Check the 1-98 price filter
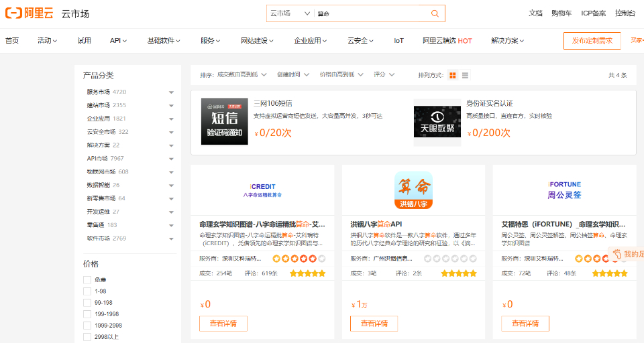The width and height of the screenshot is (644, 343). click(x=87, y=291)
